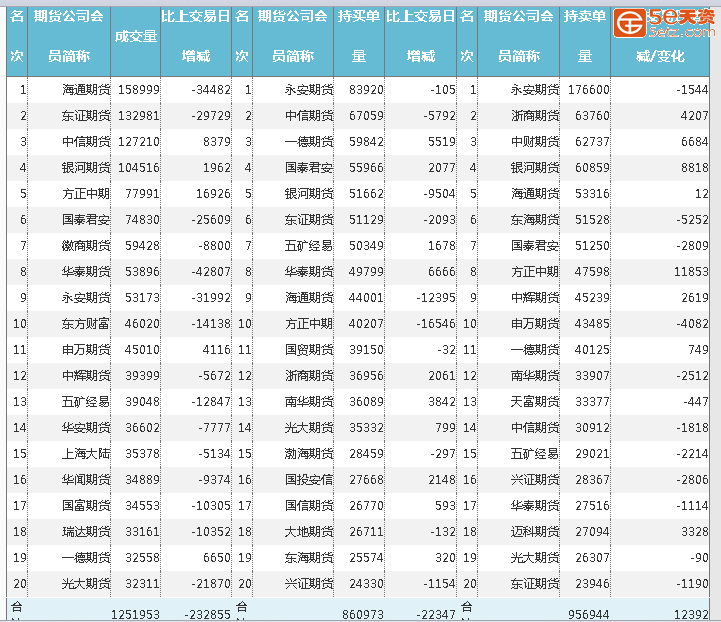The image size is (721, 622).
Task: Click the 天富期货 name cell
Action: tap(535, 402)
